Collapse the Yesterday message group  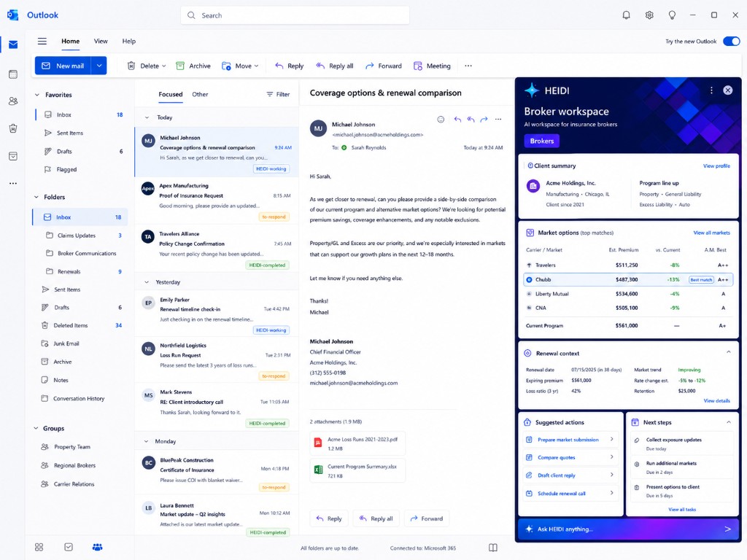pyautogui.click(x=147, y=282)
